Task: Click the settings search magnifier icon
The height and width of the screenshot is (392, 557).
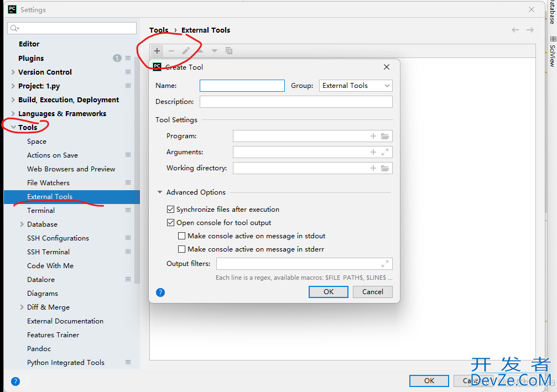Action: coord(14,28)
